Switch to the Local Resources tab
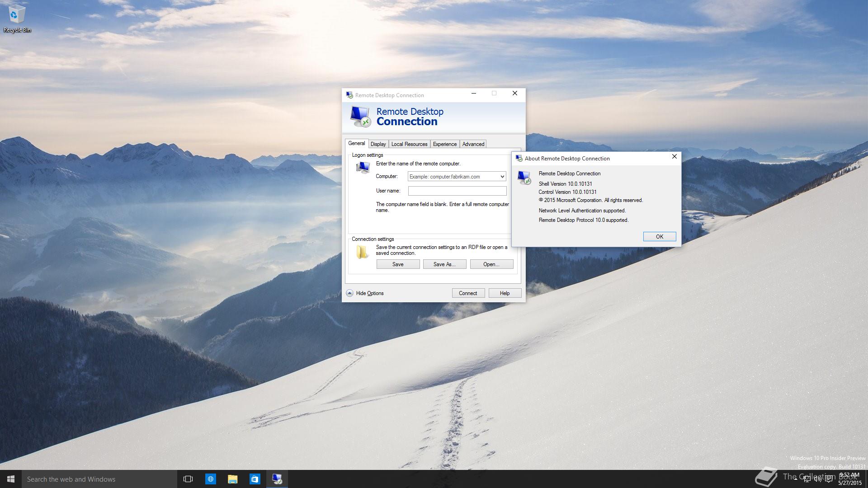Viewport: 868px width, 488px height. [x=409, y=144]
